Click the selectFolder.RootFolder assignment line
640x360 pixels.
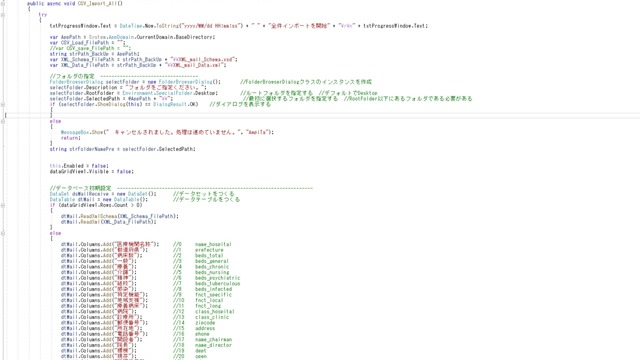133,93
